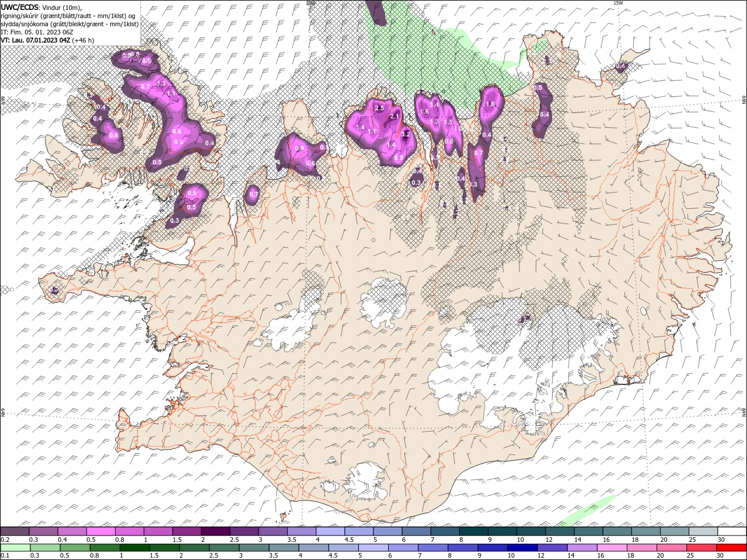747x560 pixels.
Task: Select the crimson 25–30 swatch in bottom legend
Action: point(703,548)
